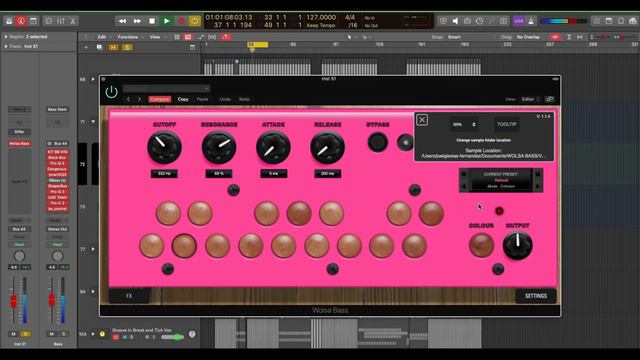Toggle the Inspector button in the control bar
This screenshot has width=640, height=360.
coord(21,21)
